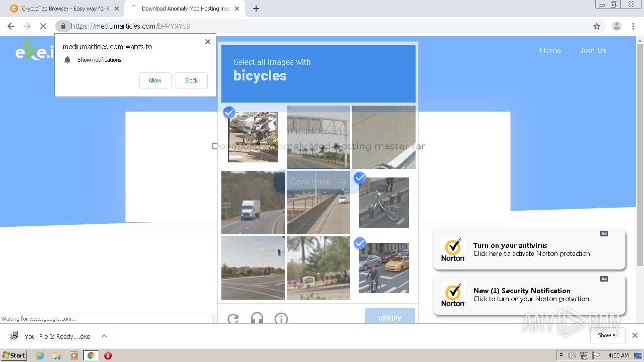Minimize the Chrome window
The height and width of the screenshot is (362, 644).
(x=602, y=5)
